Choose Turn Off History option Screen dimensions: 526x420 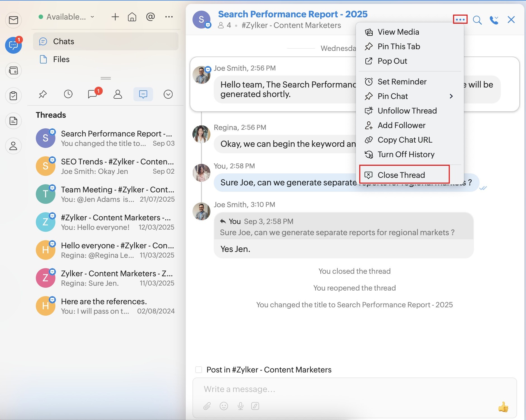[406, 154]
